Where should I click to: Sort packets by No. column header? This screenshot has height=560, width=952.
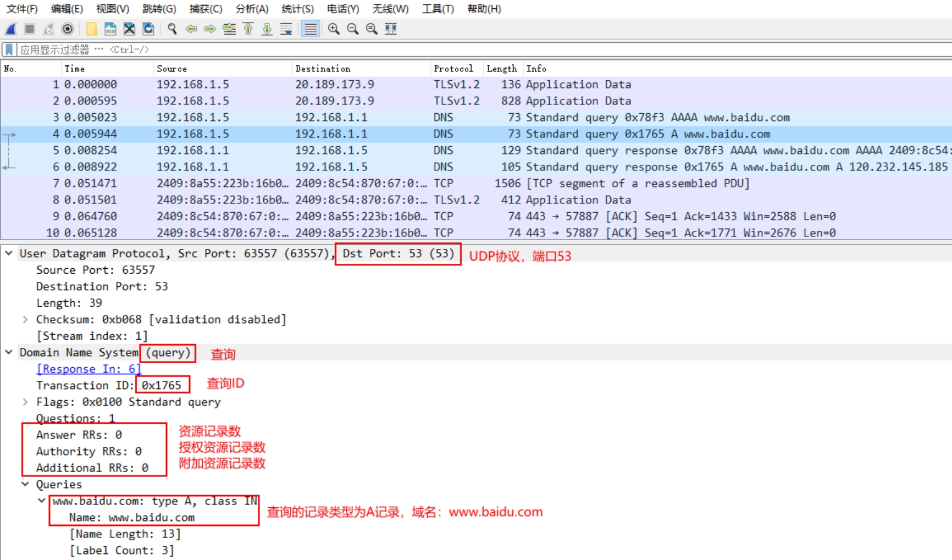pyautogui.click(x=31, y=69)
